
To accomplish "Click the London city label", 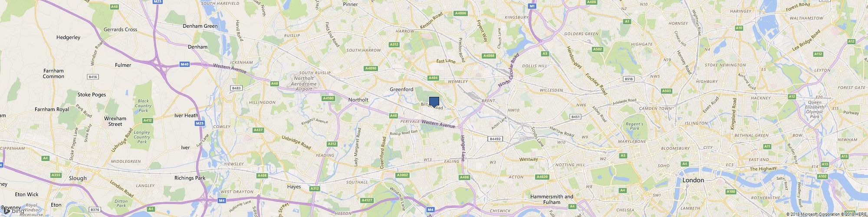I will tap(694, 180).
